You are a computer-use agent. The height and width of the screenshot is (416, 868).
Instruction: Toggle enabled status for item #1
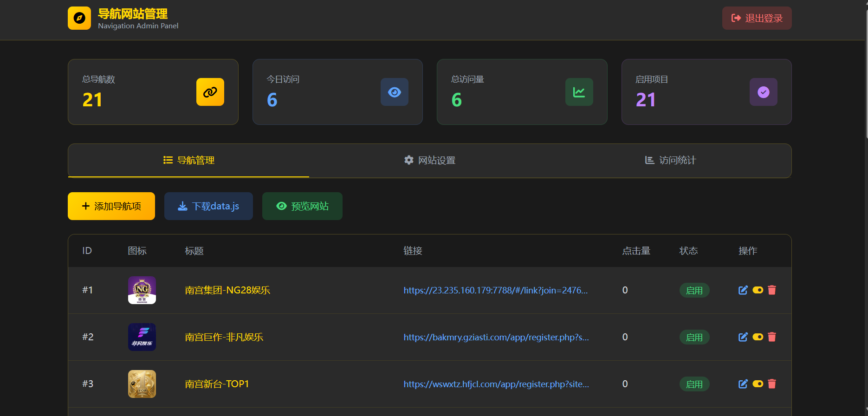pos(758,290)
